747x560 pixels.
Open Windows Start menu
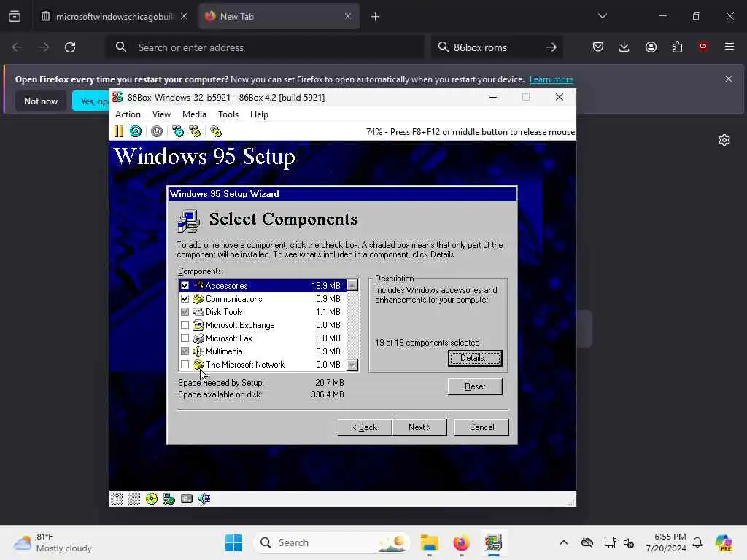233,542
